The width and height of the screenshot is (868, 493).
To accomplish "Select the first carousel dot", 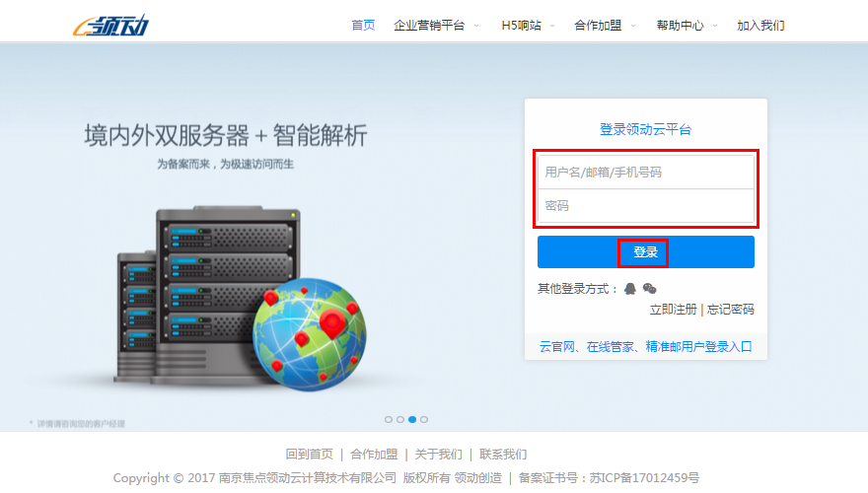I will pyautogui.click(x=389, y=419).
